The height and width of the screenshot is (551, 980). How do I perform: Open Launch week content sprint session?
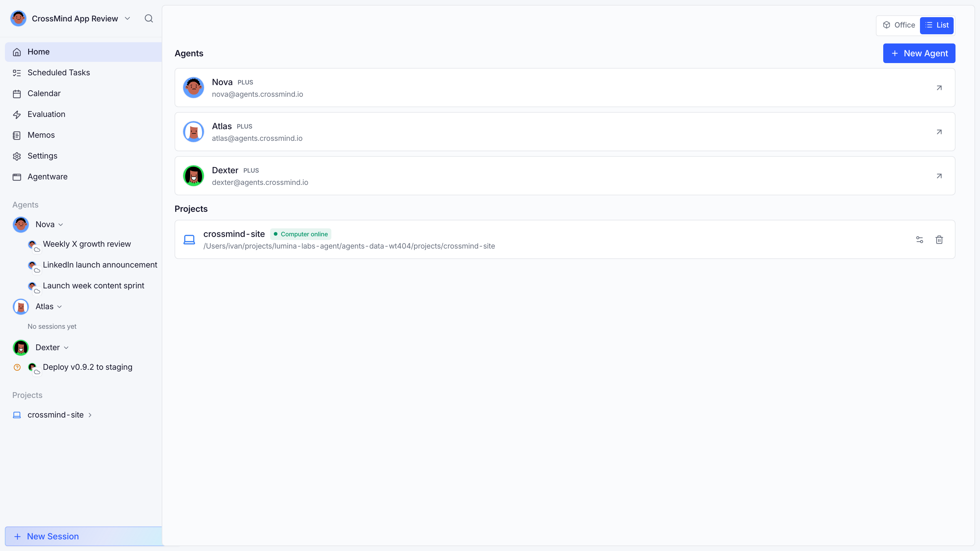(x=94, y=286)
